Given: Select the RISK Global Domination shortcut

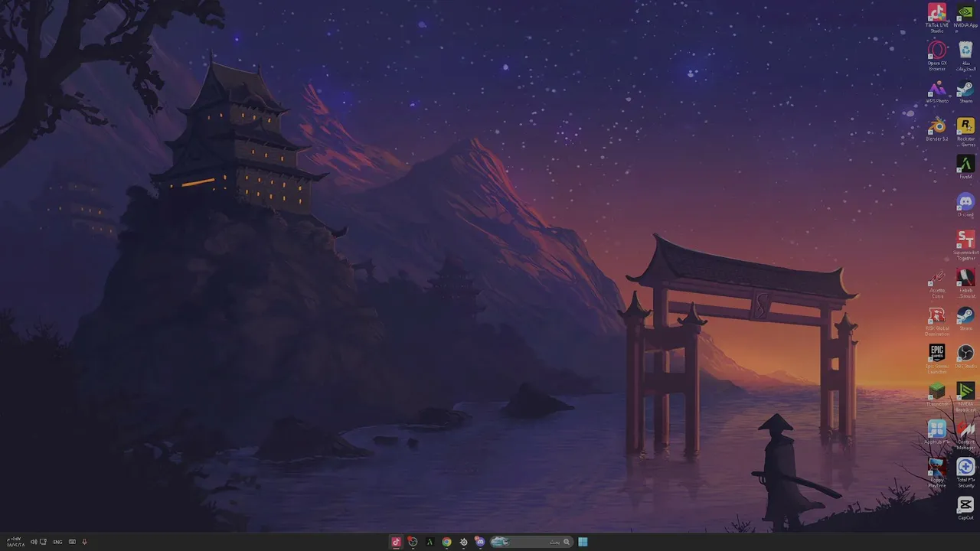Looking at the screenshot, I should (936, 321).
